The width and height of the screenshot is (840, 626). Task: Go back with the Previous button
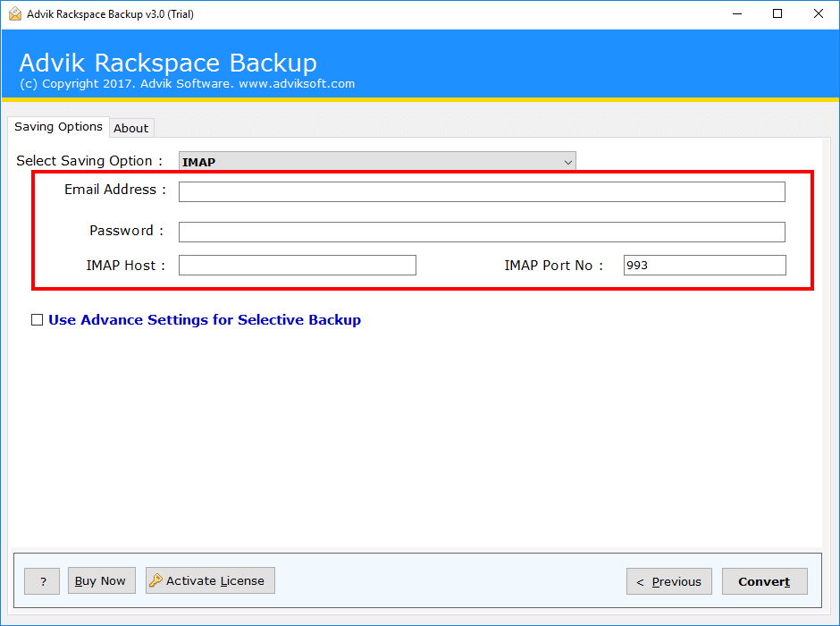669,581
